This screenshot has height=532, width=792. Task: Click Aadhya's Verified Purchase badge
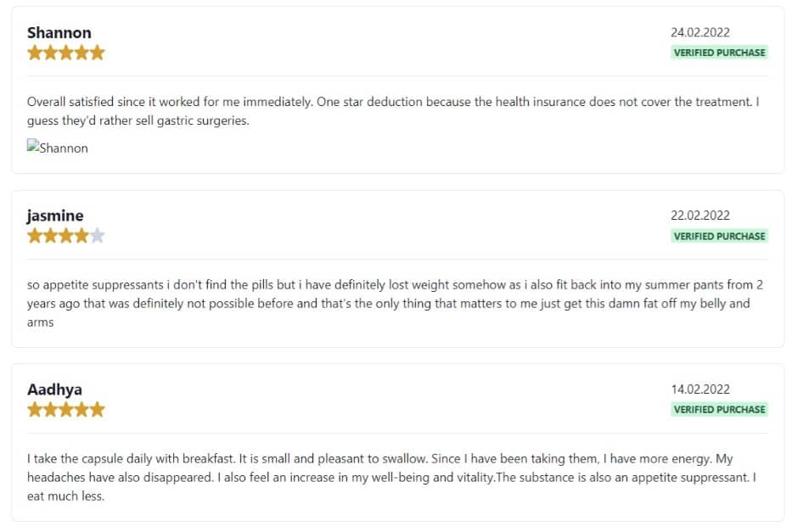coord(719,409)
